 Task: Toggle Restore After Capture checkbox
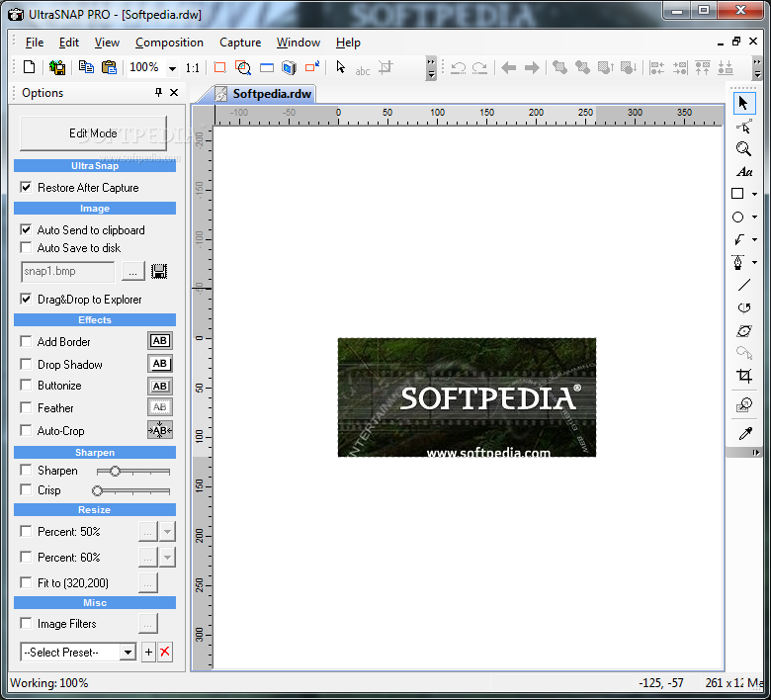(26, 188)
